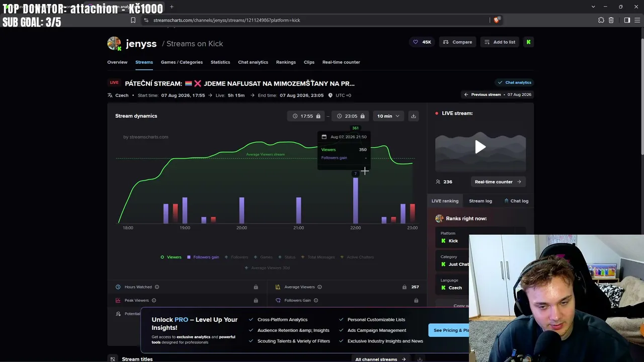Image resolution: width=644 pixels, height=362 pixels.
Task: Select the Streams tab
Action: pyautogui.click(x=144, y=62)
